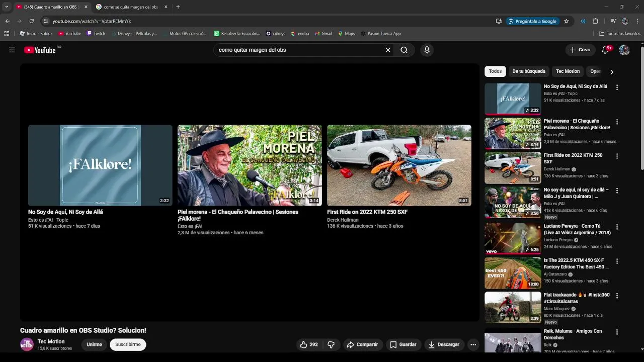
Task: Open the YouTube hamburger guide menu
Action: pos(12,50)
